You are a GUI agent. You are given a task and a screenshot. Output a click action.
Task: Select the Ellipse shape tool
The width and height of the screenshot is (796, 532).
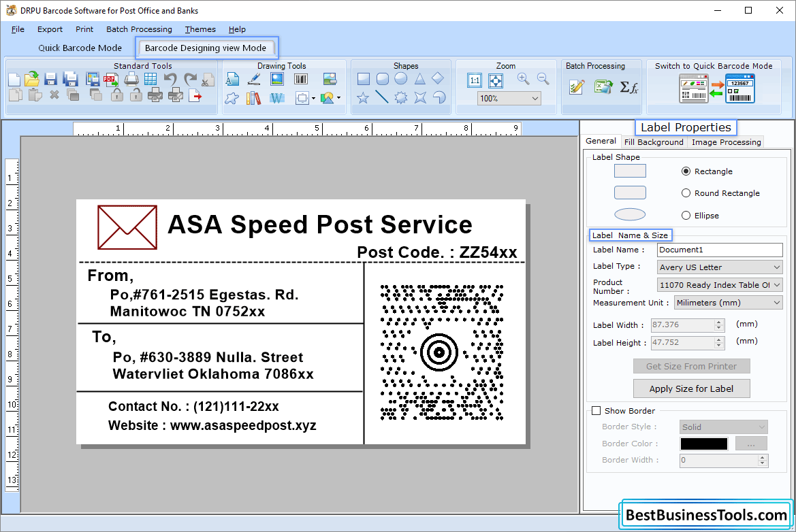click(x=401, y=79)
